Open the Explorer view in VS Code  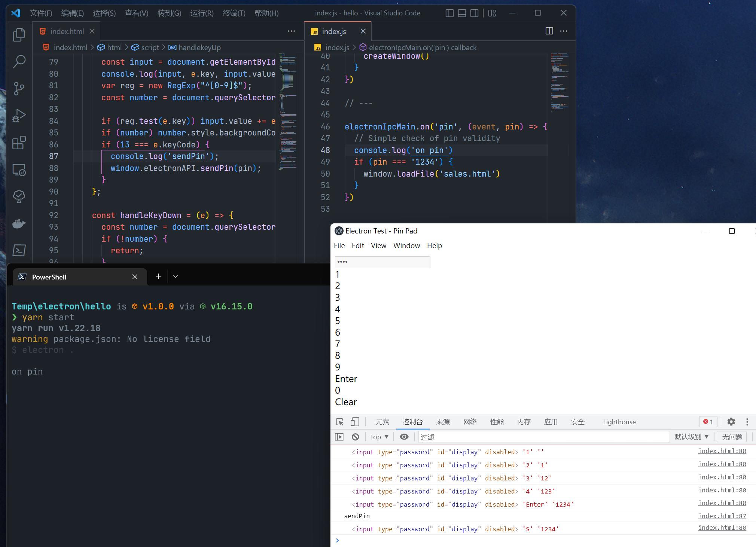pyautogui.click(x=19, y=34)
